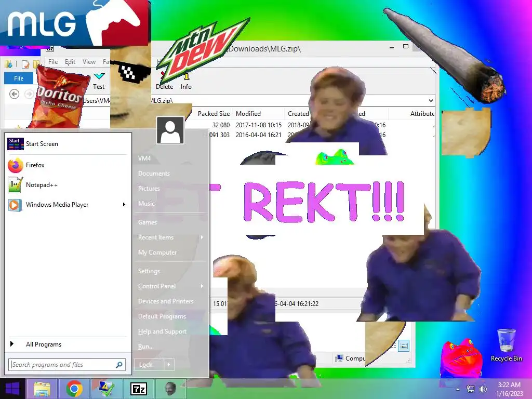Open the View menu in 7-Zip
Screen dimensions: 532x399
tap(89, 62)
